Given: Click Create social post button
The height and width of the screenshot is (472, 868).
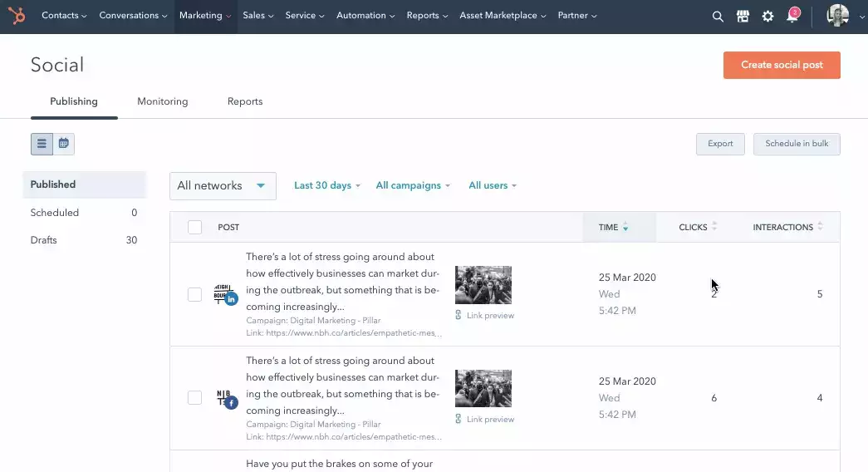Looking at the screenshot, I should (x=781, y=65).
